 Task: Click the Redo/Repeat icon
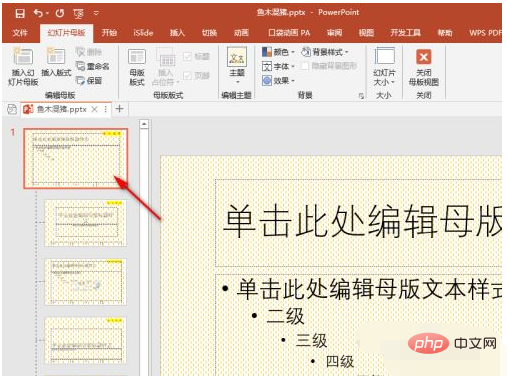pyautogui.click(x=60, y=13)
